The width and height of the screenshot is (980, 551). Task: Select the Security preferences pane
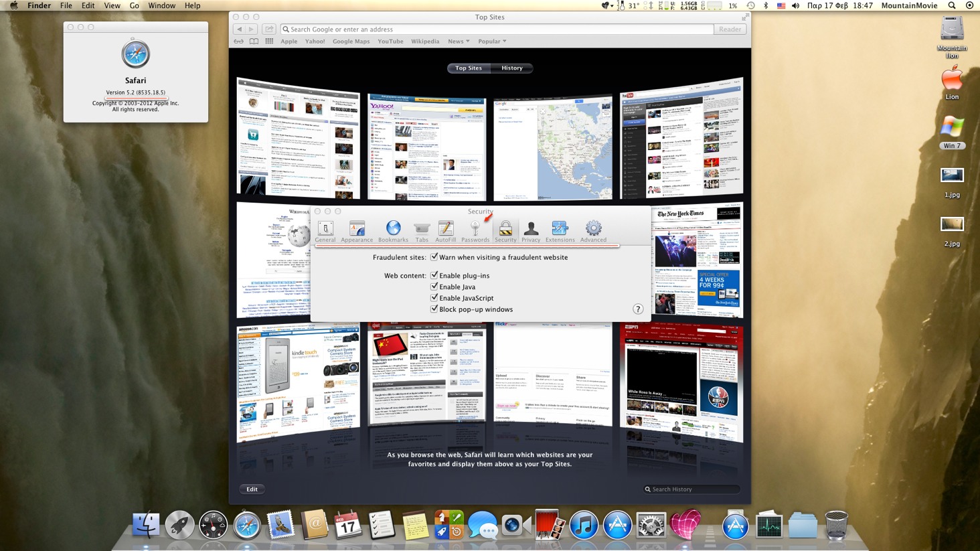click(x=505, y=232)
